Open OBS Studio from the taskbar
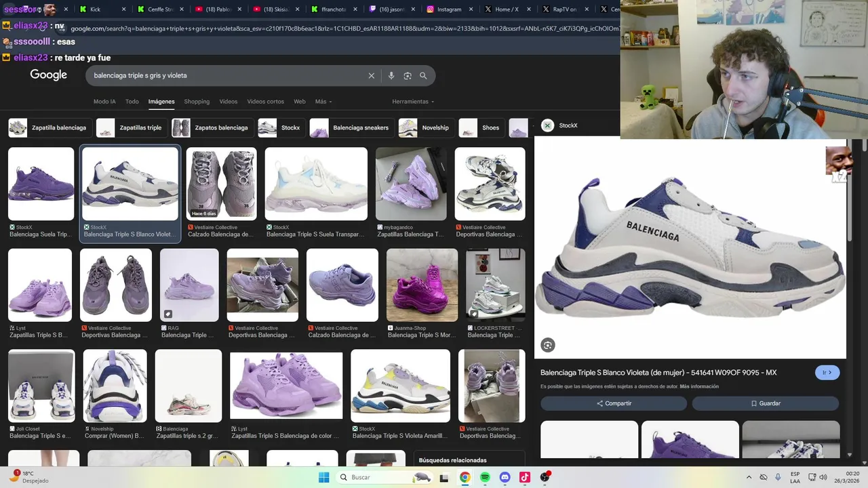 pyautogui.click(x=545, y=477)
